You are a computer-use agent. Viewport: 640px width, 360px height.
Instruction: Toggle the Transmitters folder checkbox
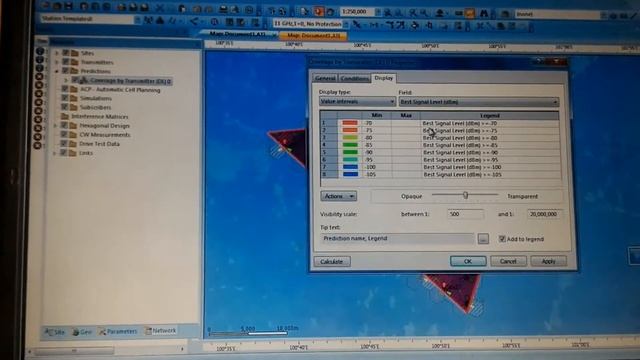66,62
